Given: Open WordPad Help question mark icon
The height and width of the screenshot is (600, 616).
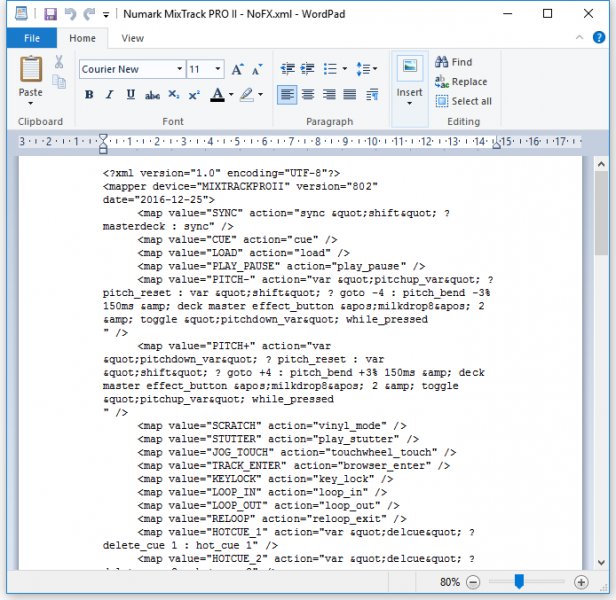Looking at the screenshot, I should pyautogui.click(x=598, y=37).
